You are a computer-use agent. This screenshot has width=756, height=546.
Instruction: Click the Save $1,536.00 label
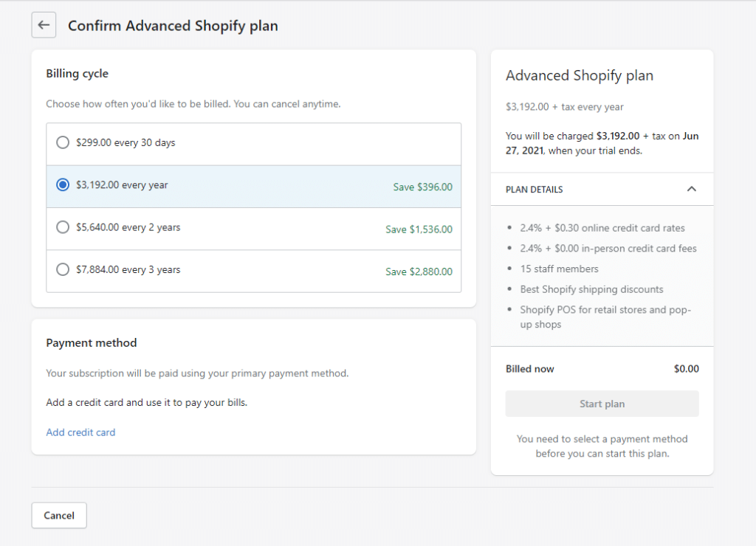click(x=419, y=229)
